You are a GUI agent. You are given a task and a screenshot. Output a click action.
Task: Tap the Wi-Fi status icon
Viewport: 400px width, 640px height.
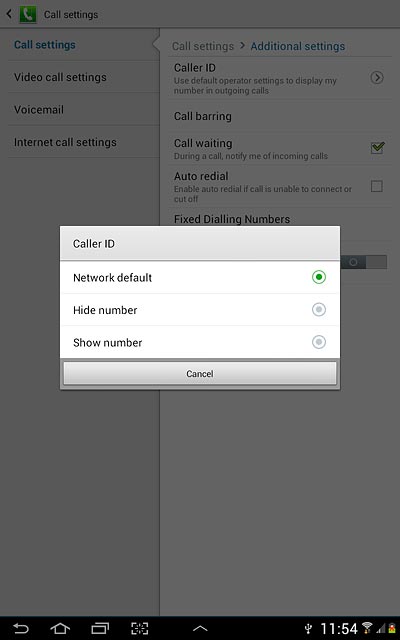click(x=367, y=628)
